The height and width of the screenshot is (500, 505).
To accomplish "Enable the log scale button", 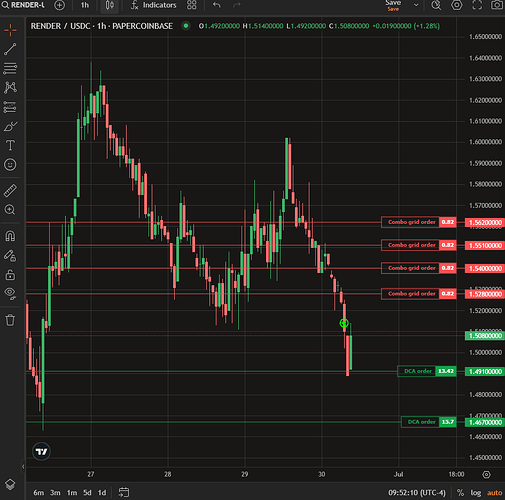I will pyautogui.click(x=476, y=492).
